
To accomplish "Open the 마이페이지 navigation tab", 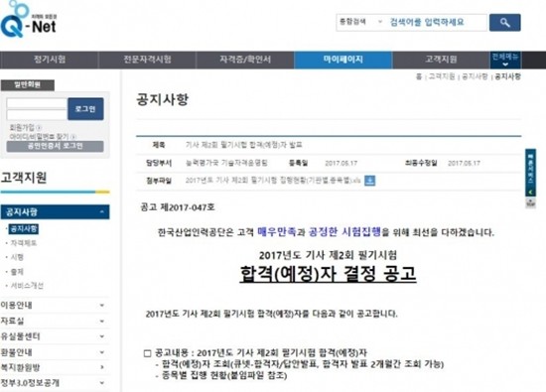I will pos(343,60).
